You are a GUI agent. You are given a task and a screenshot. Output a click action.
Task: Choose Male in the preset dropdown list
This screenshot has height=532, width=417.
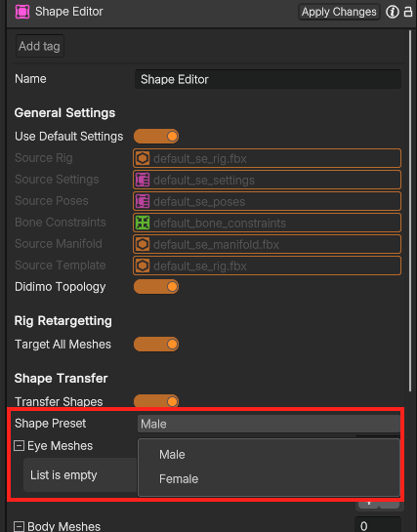(172, 455)
